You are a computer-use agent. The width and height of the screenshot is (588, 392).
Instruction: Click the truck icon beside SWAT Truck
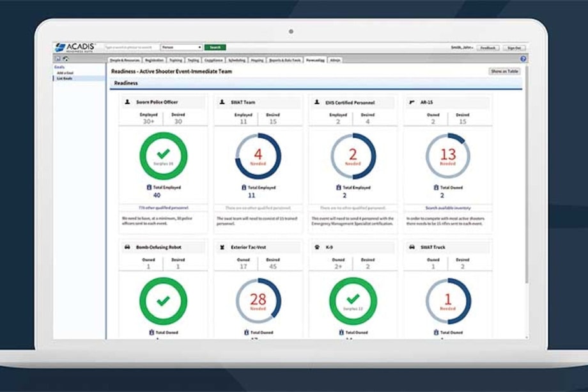[x=412, y=247]
